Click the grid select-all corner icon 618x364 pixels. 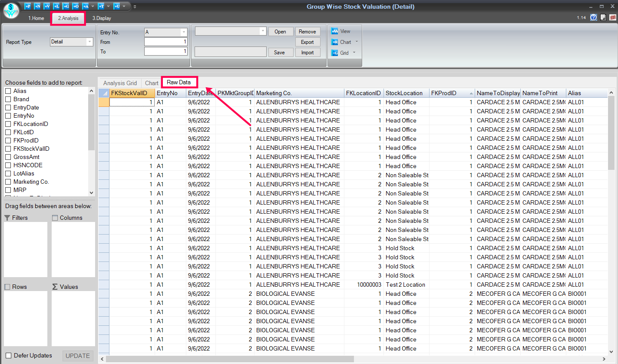tap(104, 93)
